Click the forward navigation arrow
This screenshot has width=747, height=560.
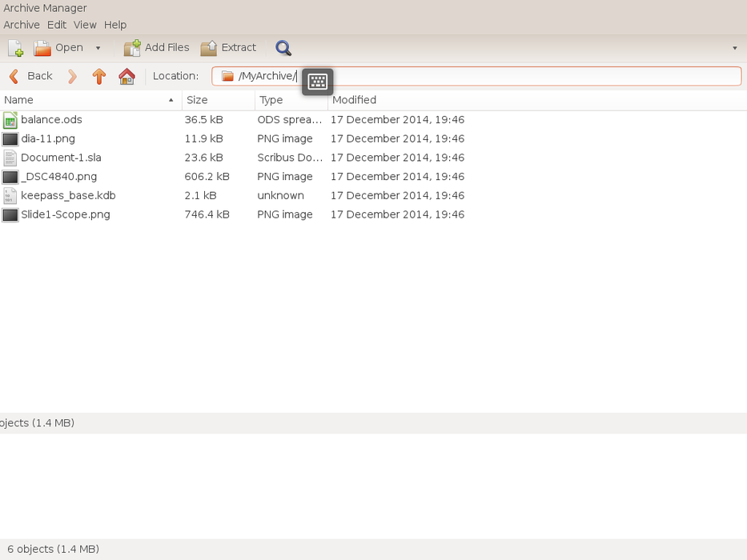(x=73, y=76)
